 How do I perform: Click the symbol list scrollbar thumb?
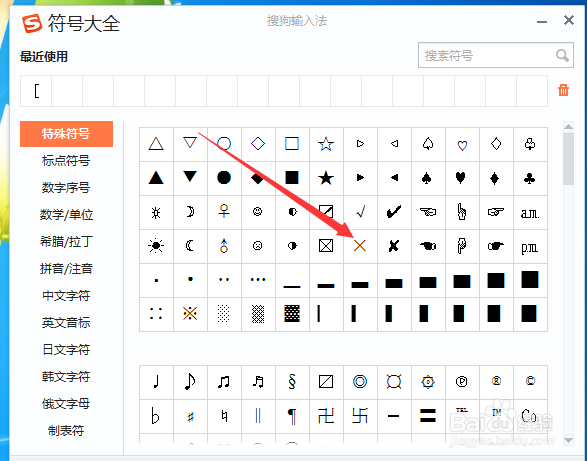tap(568, 158)
